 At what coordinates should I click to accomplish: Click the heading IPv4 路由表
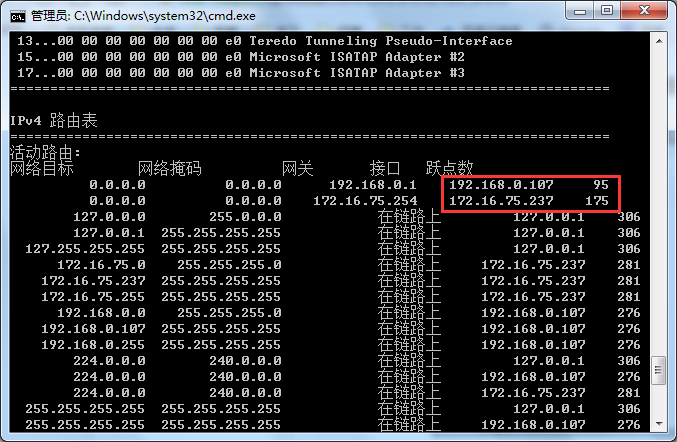54,120
